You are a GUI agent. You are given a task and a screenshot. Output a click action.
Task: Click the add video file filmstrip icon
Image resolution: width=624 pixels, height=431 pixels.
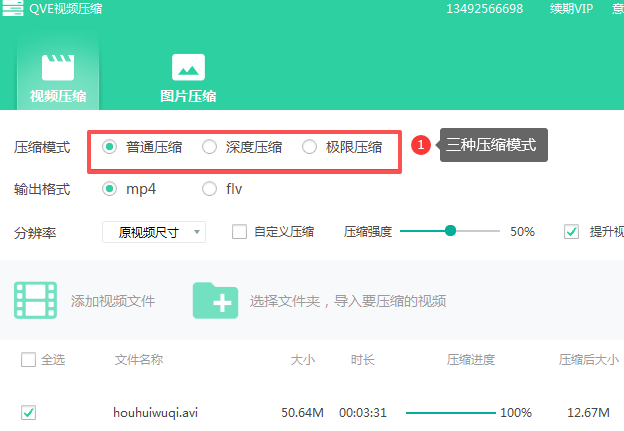(35, 300)
